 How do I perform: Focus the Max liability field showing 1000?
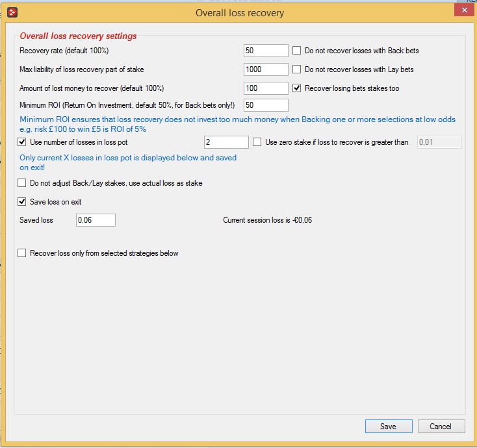tap(266, 69)
